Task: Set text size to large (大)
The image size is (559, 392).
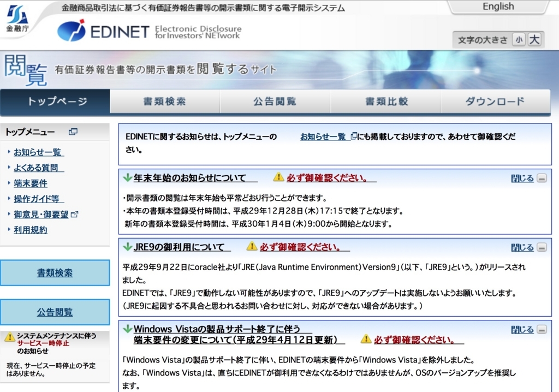Action: pos(534,39)
